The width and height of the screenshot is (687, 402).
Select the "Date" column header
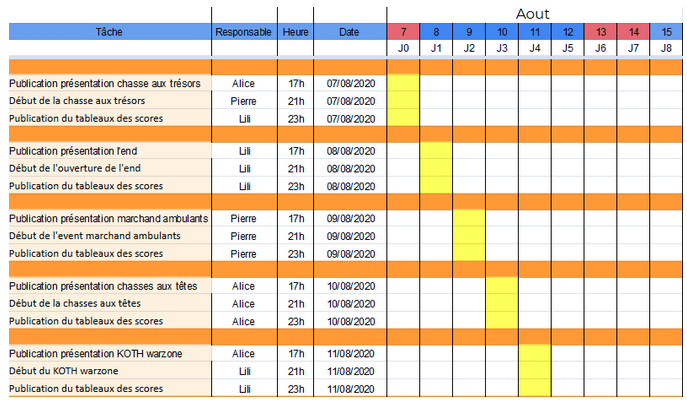(x=348, y=32)
